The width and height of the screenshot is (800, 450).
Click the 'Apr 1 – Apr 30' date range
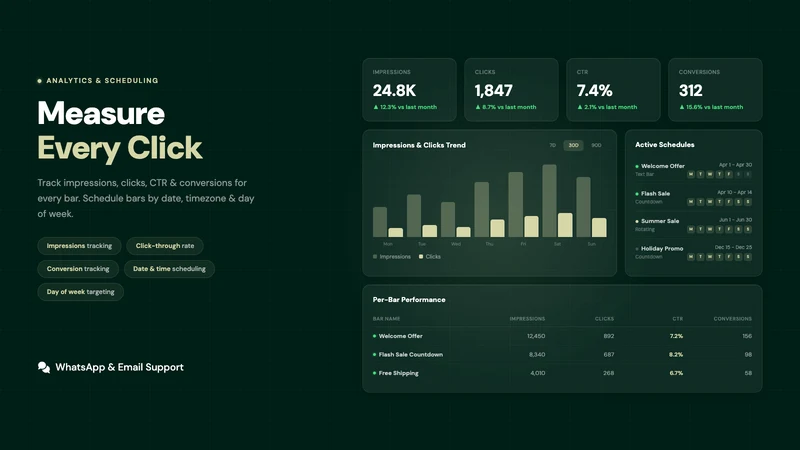pos(735,165)
